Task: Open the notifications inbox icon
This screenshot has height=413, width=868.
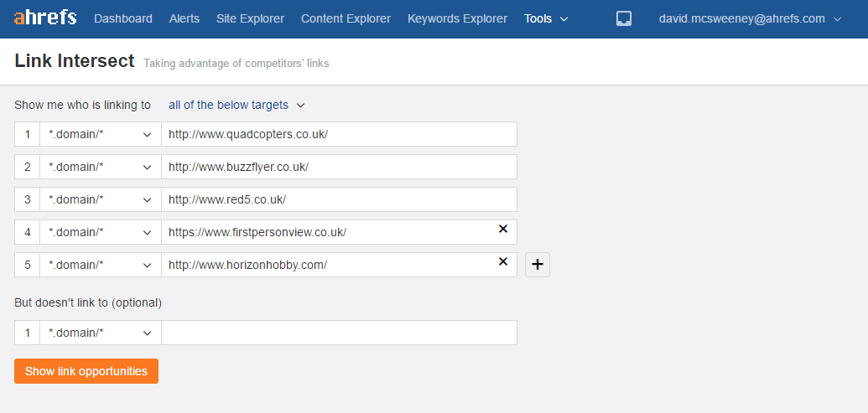Action: pyautogui.click(x=624, y=18)
